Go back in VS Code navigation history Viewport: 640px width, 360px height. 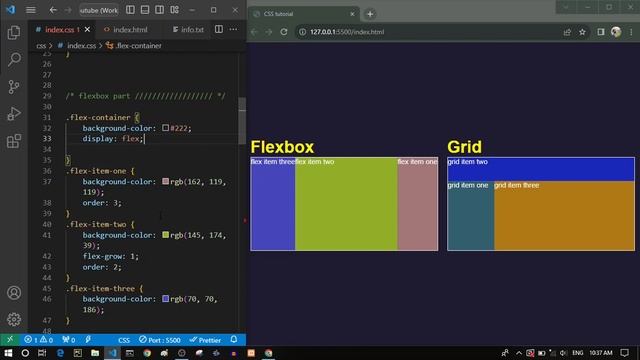coord(53,10)
